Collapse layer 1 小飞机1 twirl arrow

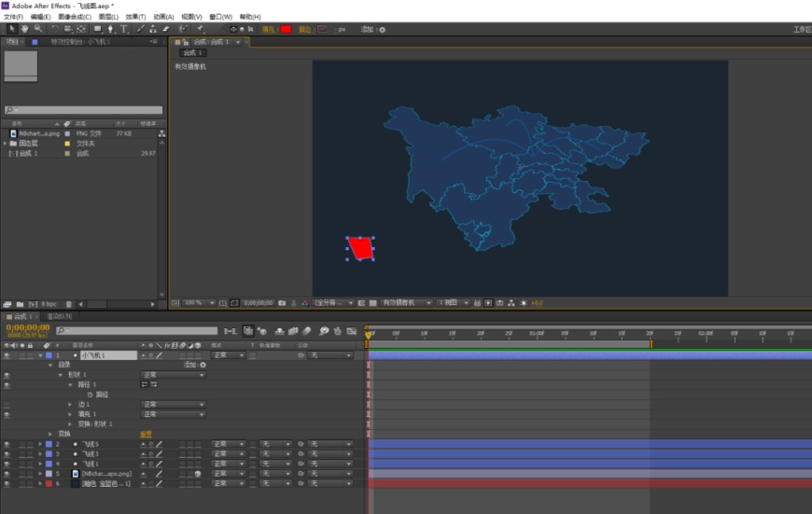pyautogui.click(x=40, y=355)
